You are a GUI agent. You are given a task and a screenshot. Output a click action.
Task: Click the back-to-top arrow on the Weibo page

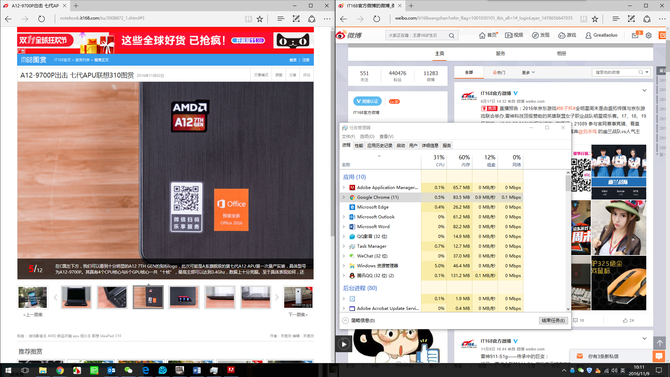point(660,343)
